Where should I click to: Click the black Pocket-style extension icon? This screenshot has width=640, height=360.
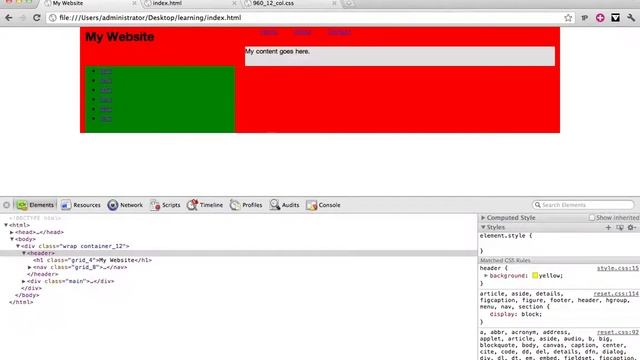point(616,18)
